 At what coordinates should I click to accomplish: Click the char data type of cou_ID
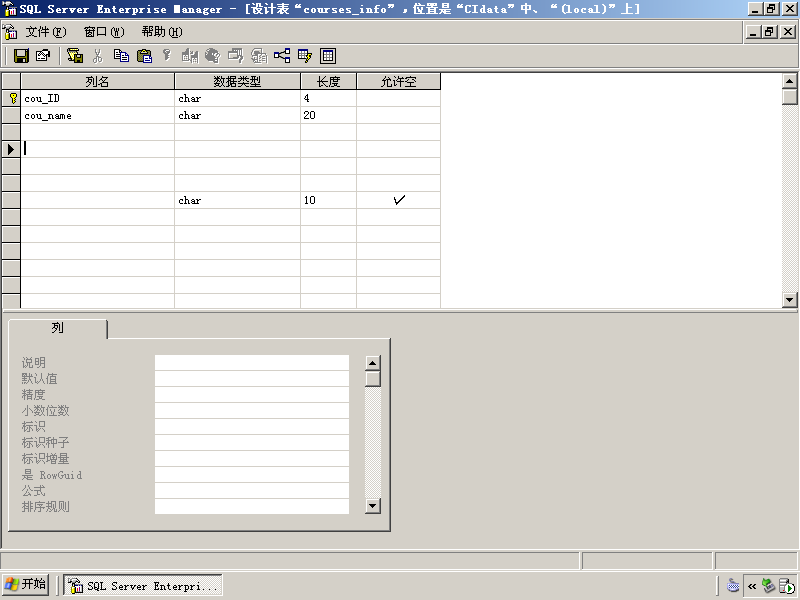tap(237, 98)
